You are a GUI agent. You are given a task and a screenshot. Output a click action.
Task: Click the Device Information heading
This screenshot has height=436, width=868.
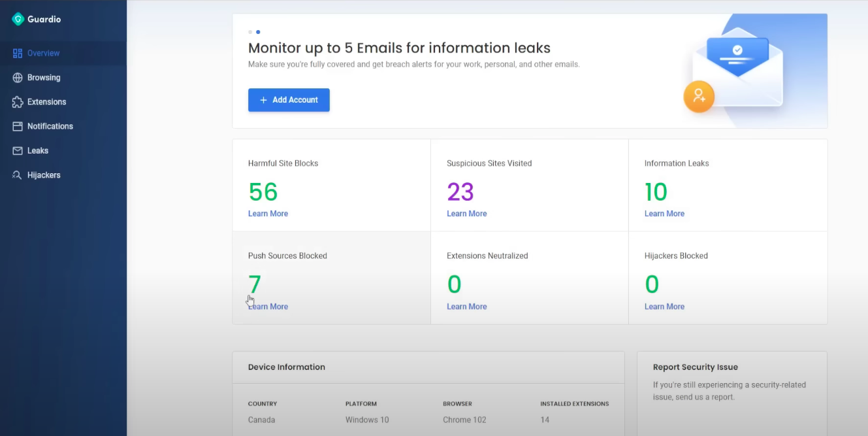[x=287, y=367]
